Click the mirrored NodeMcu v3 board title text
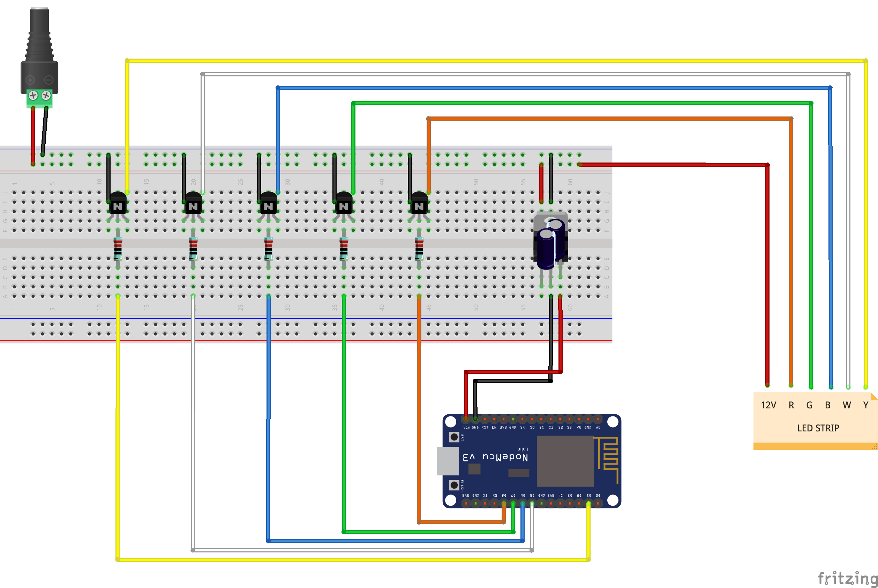 pyautogui.click(x=495, y=457)
